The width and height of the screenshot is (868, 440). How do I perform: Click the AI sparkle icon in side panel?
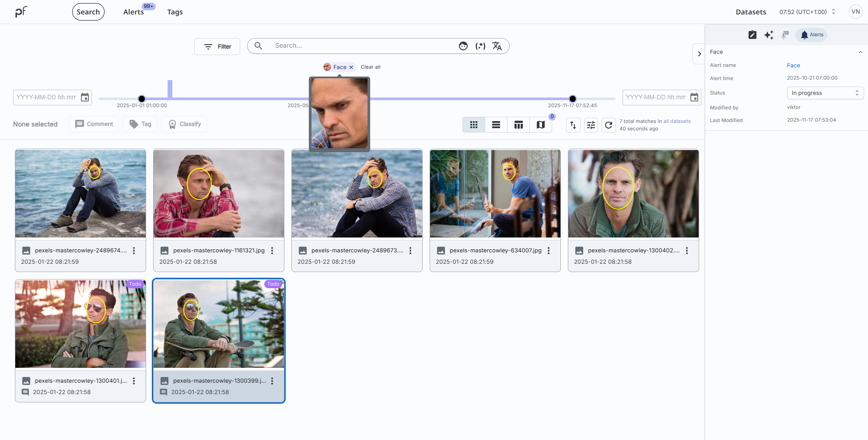tap(769, 35)
